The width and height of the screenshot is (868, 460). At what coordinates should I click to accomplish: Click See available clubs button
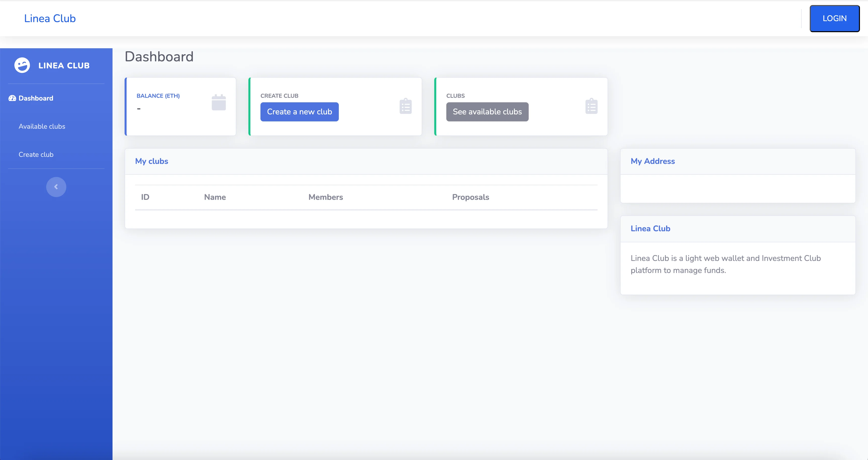tap(487, 112)
